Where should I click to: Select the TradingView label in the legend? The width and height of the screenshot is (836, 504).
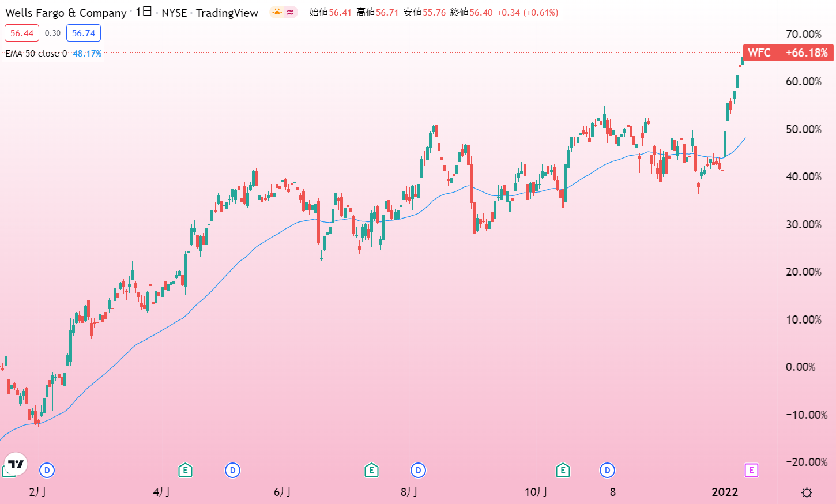point(227,12)
